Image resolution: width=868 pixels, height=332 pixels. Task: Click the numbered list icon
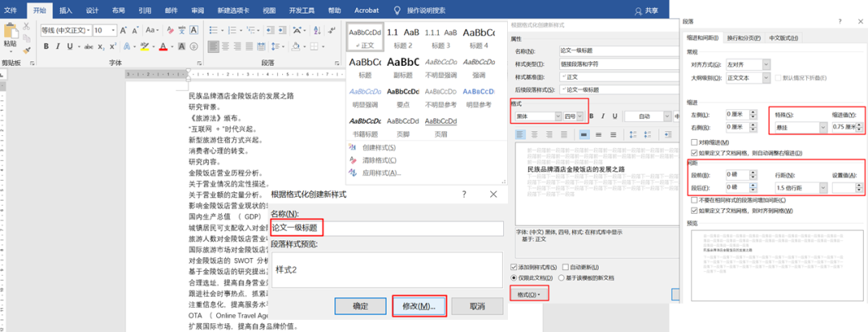tap(232, 31)
